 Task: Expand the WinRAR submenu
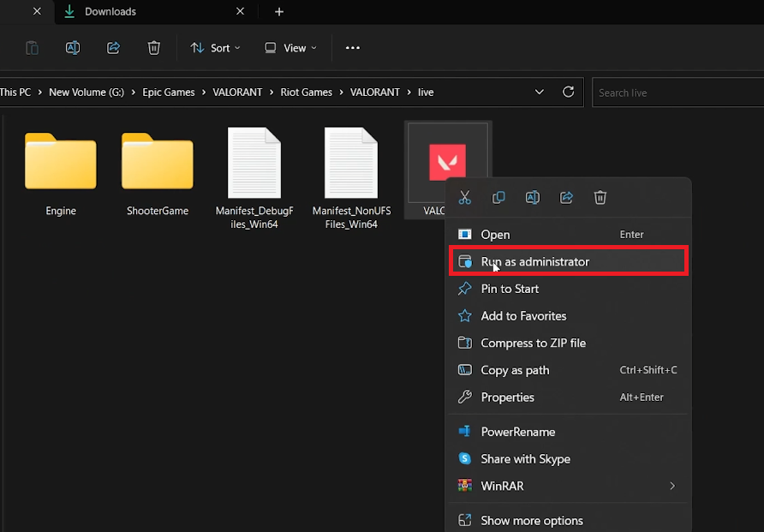click(x=671, y=486)
